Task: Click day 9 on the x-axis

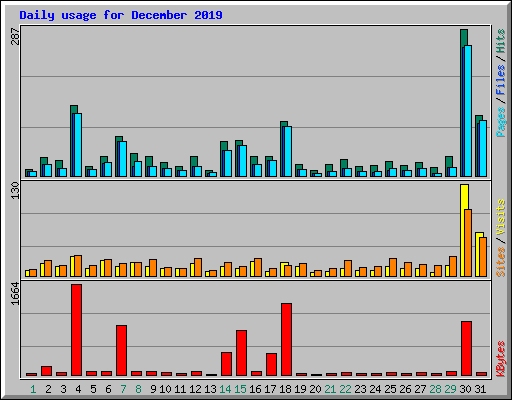Action: coord(153,389)
